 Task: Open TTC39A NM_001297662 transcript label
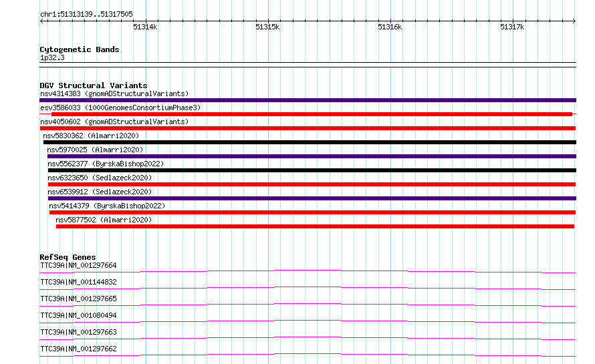[78, 349]
